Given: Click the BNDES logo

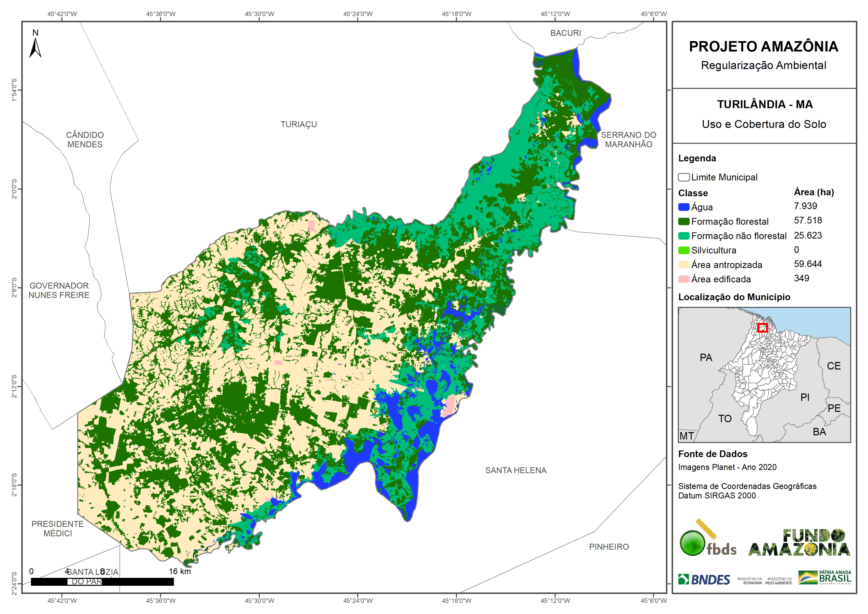Looking at the screenshot, I should (704, 580).
